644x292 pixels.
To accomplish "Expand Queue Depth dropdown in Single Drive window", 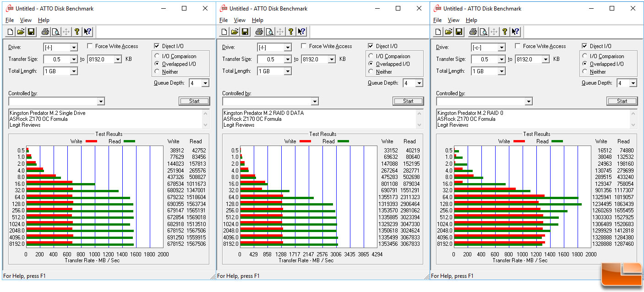I will 205,83.
